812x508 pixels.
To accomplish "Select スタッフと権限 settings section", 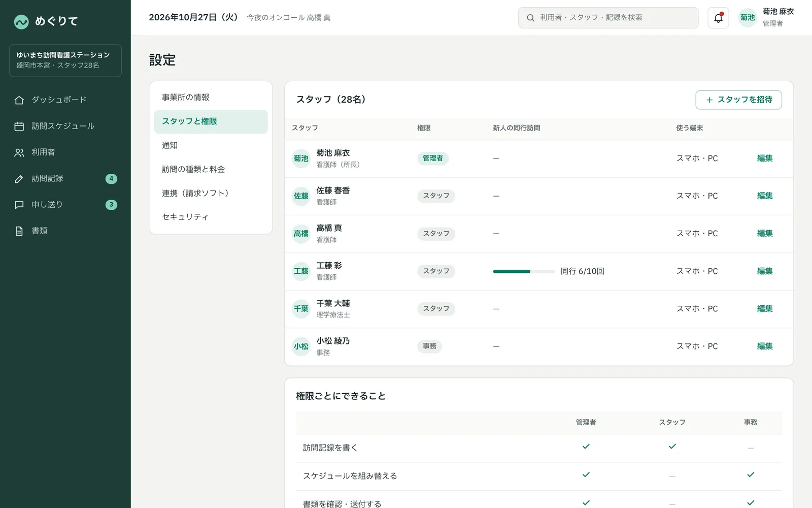I will (211, 121).
